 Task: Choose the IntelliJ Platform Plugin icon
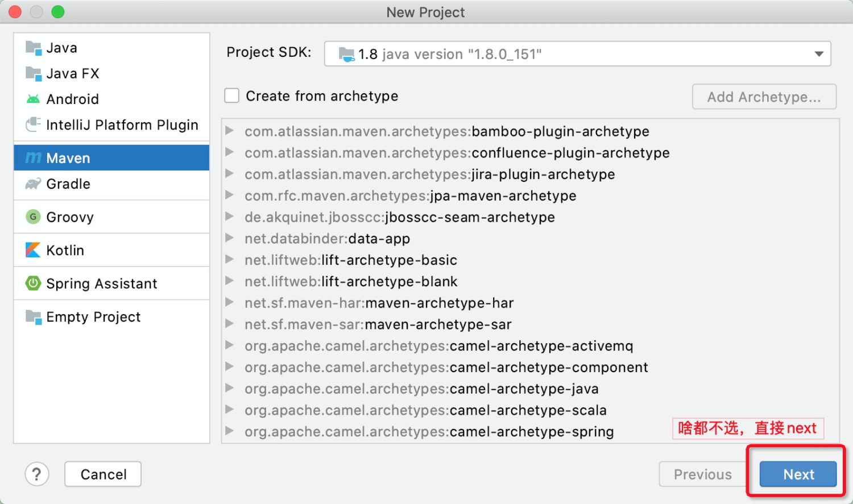(34, 124)
